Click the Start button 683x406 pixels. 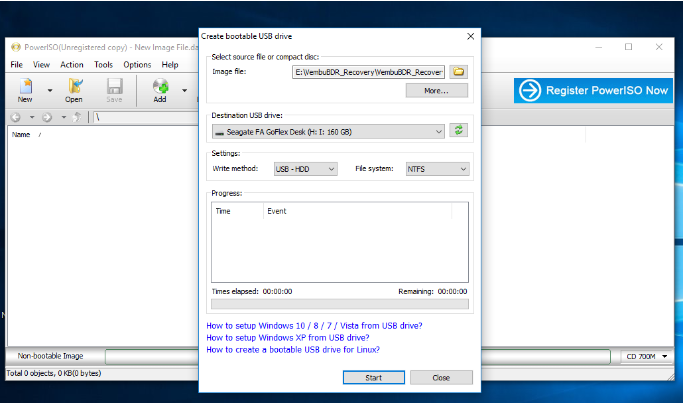374,378
